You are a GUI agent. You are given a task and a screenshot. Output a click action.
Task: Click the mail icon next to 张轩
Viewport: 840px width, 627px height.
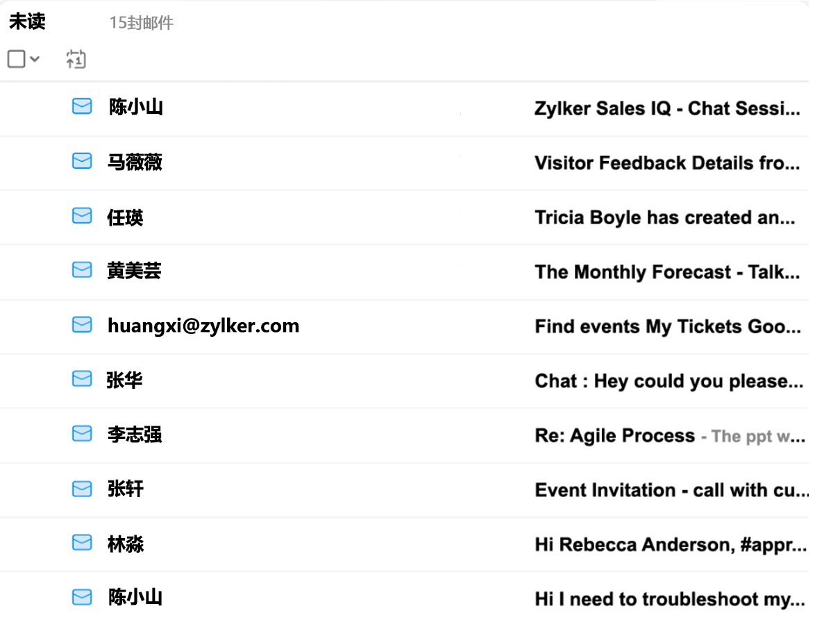82,488
